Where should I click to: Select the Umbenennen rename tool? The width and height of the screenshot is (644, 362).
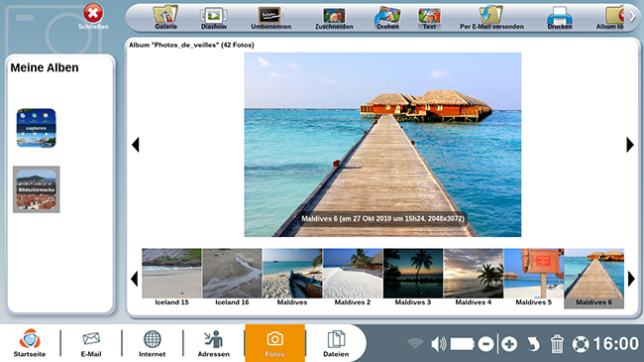[271, 18]
